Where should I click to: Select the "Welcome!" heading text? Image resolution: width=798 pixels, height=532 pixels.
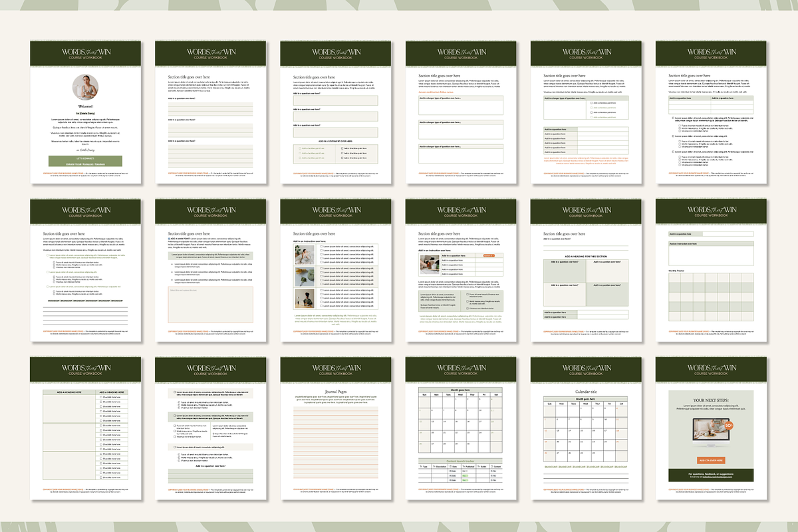coord(84,105)
